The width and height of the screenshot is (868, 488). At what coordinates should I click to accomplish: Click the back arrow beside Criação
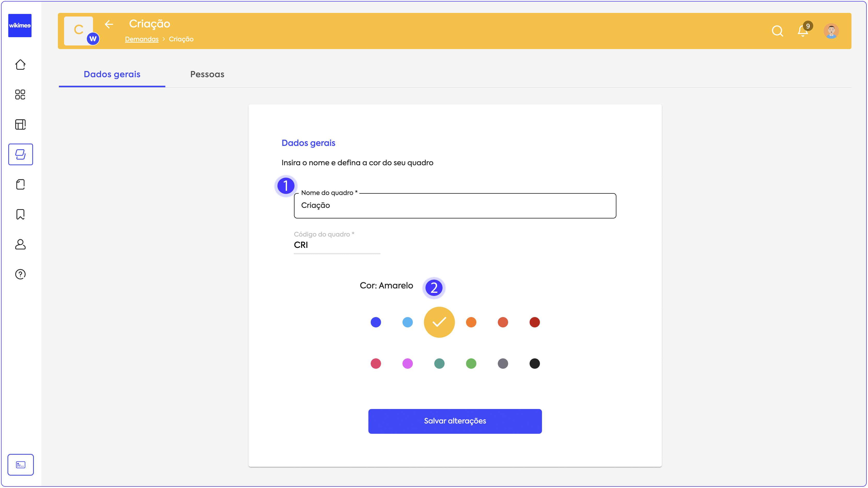coord(109,24)
